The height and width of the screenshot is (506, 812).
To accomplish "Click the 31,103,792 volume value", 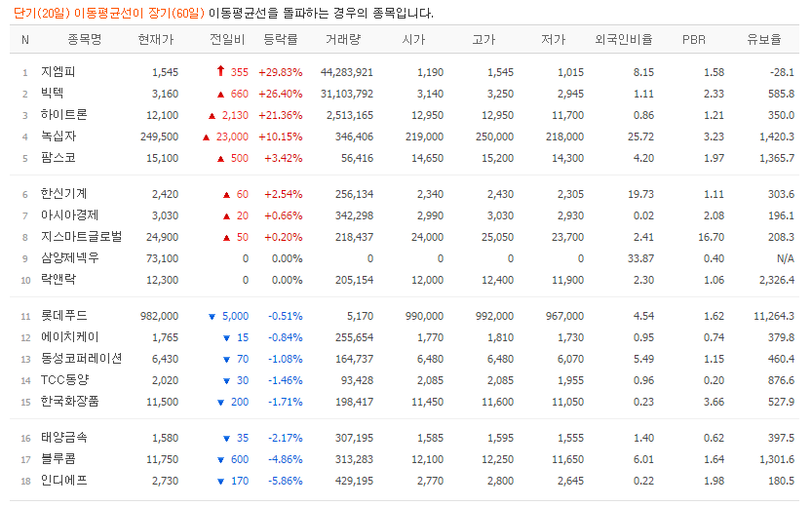I will click(346, 94).
